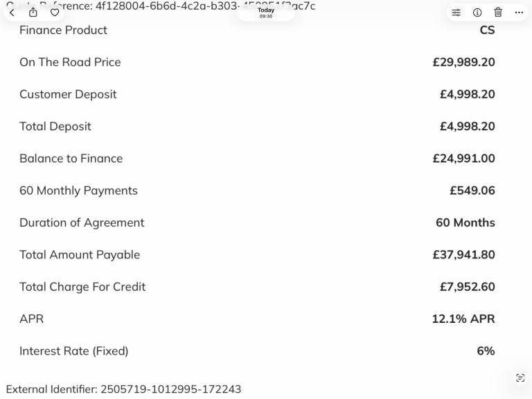532x399 pixels.
Task: Tap the Total Charge For Credit amount
Action: 467,287
